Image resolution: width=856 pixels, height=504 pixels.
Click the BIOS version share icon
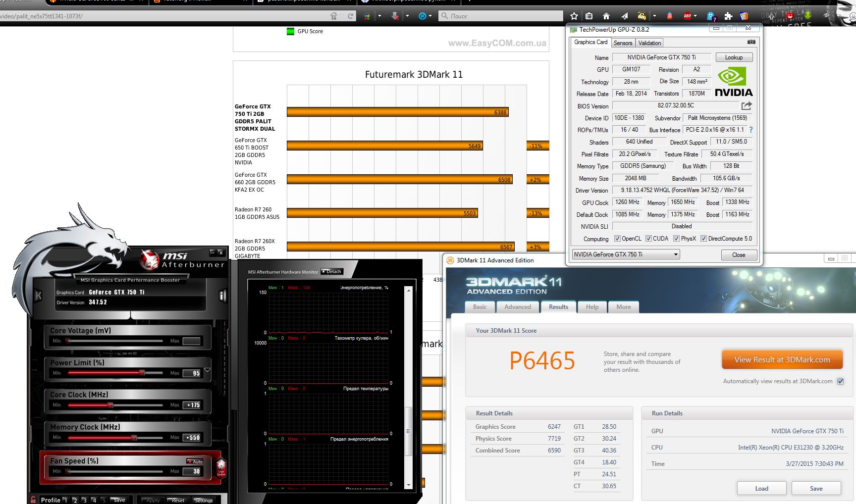tap(747, 105)
